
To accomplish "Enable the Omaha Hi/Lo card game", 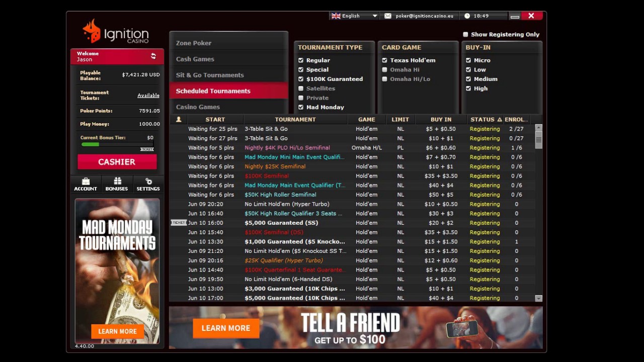I will pyautogui.click(x=385, y=79).
